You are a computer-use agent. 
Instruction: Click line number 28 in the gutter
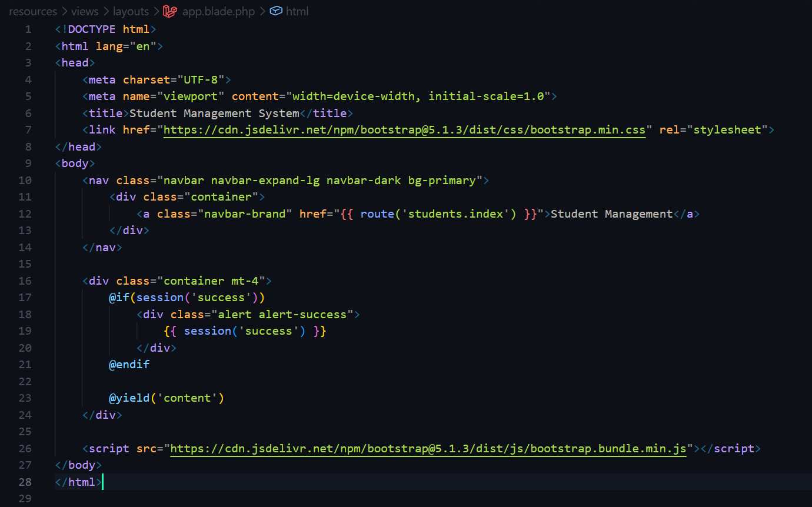(x=25, y=482)
